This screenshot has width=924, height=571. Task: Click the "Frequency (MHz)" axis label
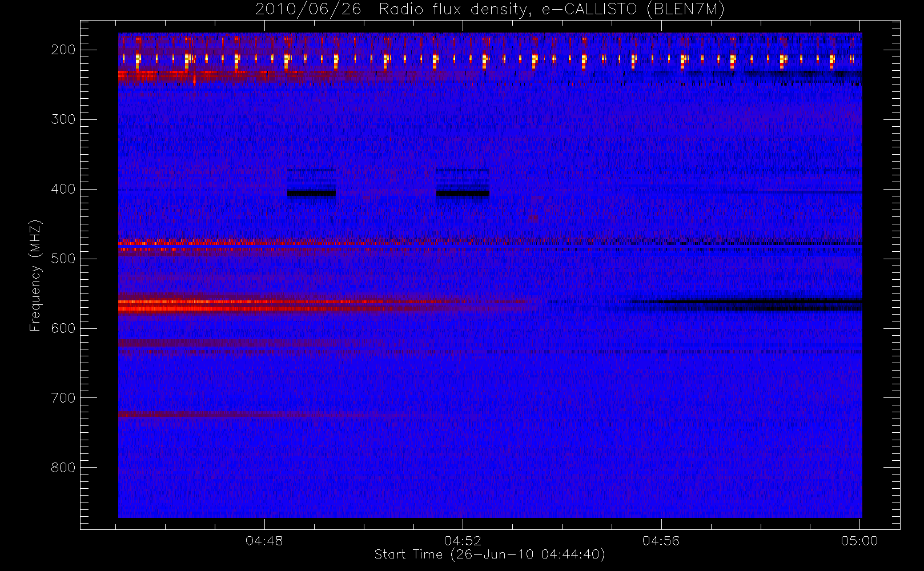pyautogui.click(x=35, y=275)
